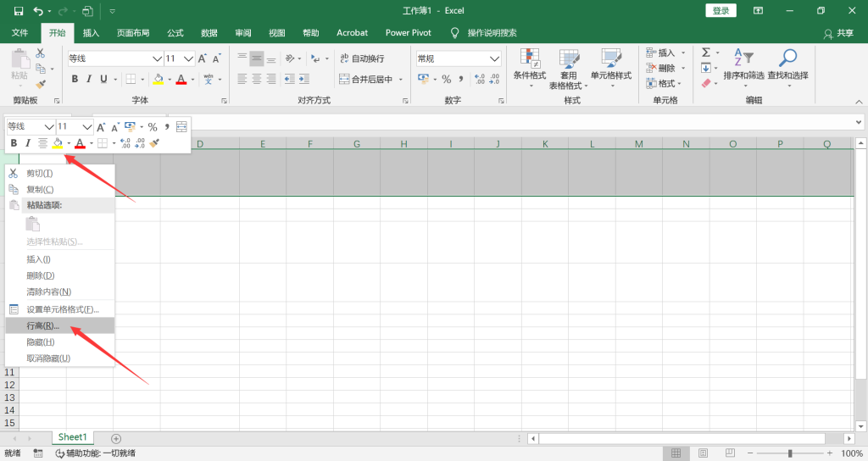Screen dimensions: 868x461
Task: Choose 插入(I) in context menu
Action: [x=60, y=259]
